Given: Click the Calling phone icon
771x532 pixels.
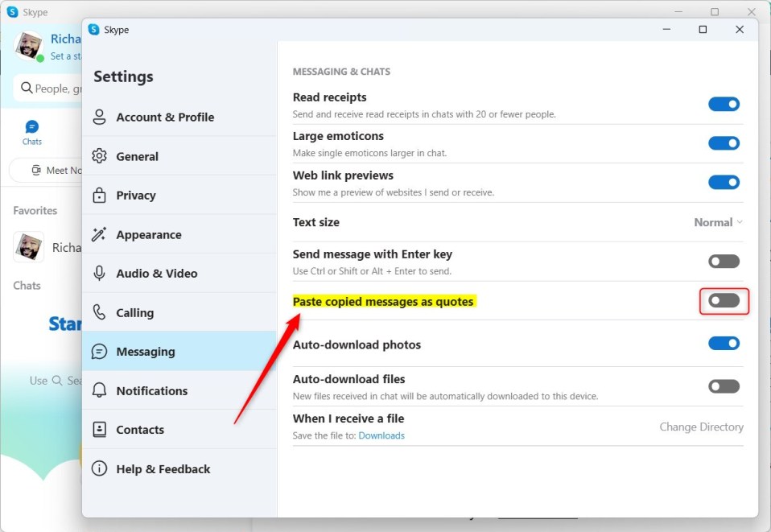Looking at the screenshot, I should 99,312.
